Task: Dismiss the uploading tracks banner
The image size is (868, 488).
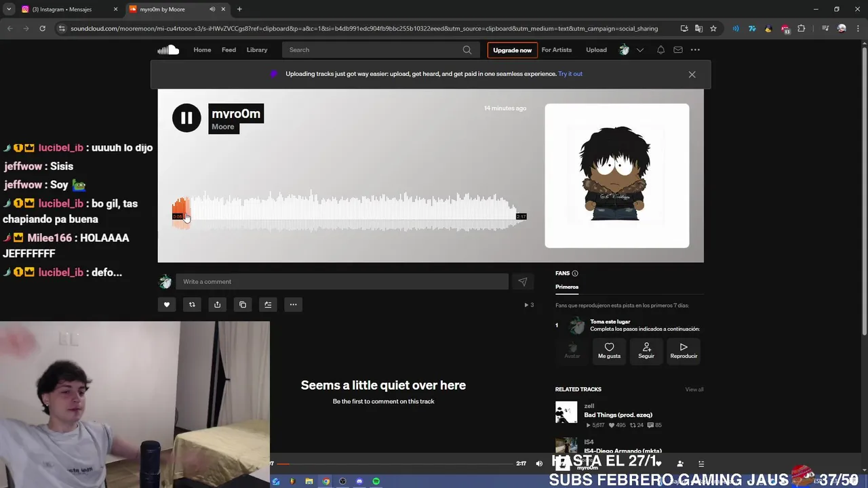Action: pos(692,75)
